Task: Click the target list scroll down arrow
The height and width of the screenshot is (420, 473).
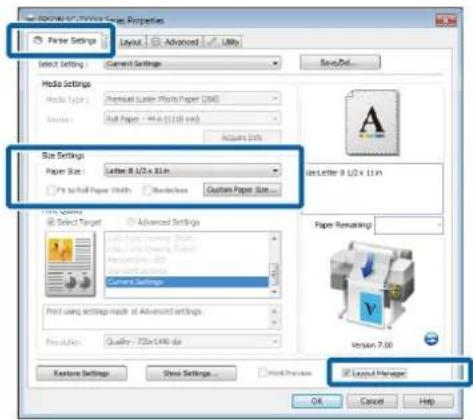Action: [x=275, y=292]
